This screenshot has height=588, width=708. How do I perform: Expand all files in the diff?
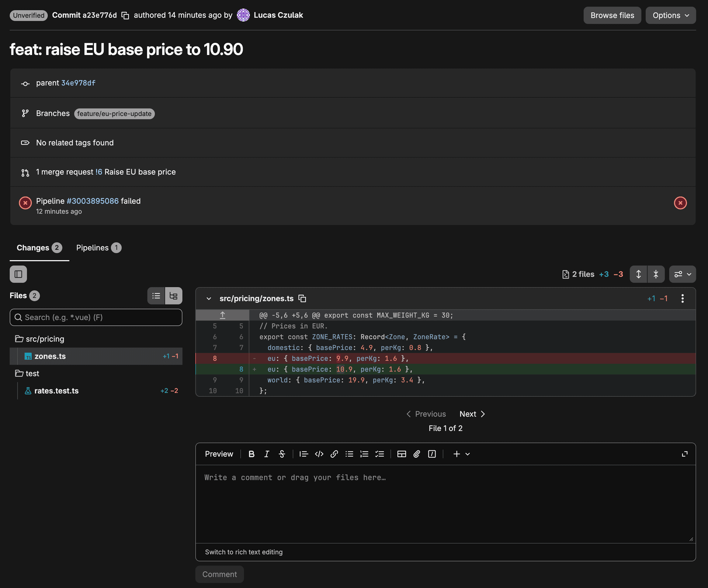click(638, 274)
